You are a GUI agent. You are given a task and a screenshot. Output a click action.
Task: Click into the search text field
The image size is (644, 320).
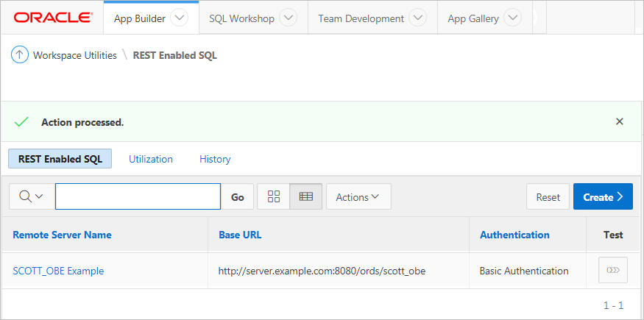(x=138, y=196)
